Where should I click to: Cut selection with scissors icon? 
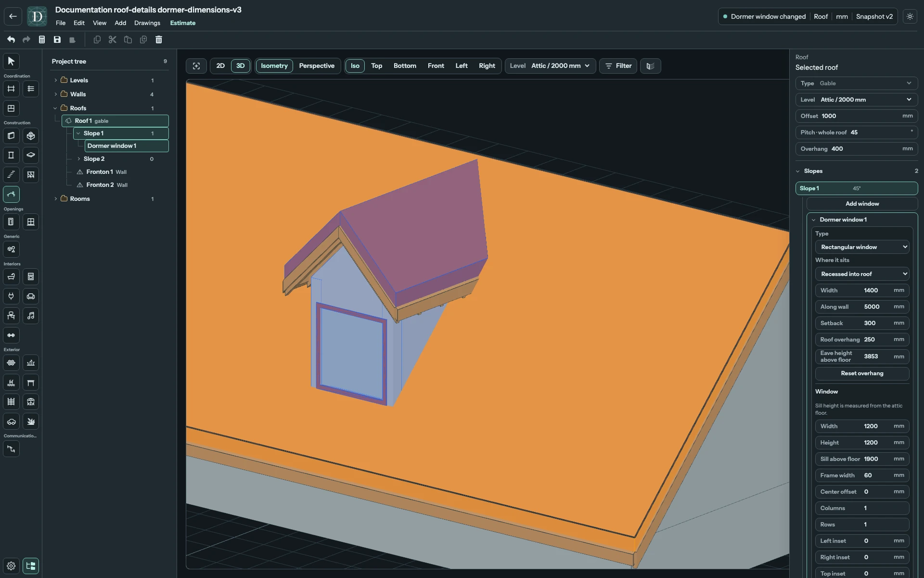click(113, 39)
